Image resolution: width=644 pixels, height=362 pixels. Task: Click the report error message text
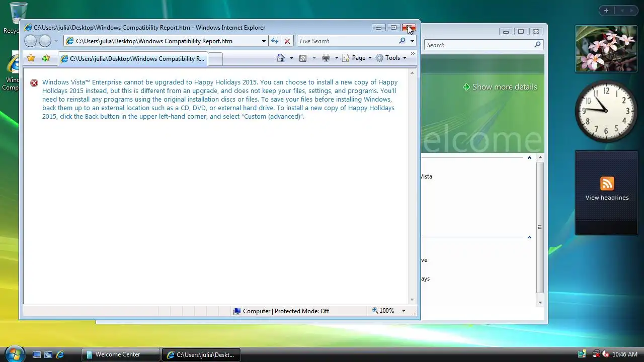pos(220,99)
